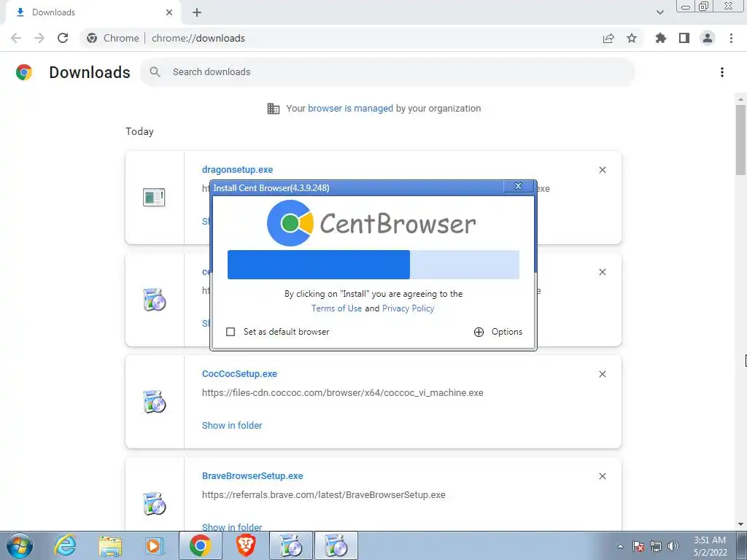The height and width of the screenshot is (560, 747).
Task: Open Windows Media Player from the taskbar
Action: 154,545
